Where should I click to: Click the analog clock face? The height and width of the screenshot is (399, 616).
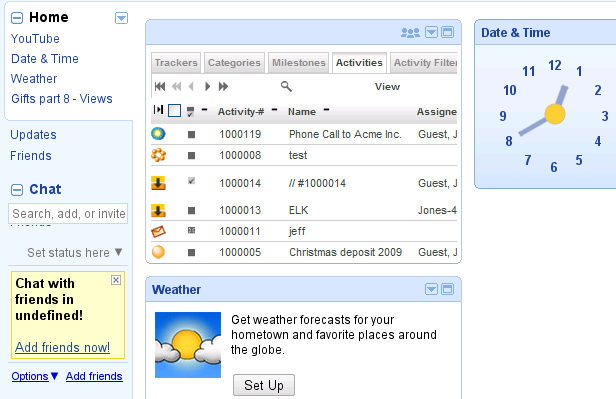click(554, 115)
